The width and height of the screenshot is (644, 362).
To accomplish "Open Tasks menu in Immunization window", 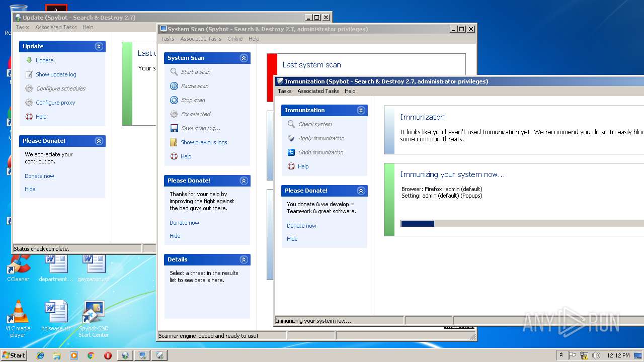I will coord(285,91).
